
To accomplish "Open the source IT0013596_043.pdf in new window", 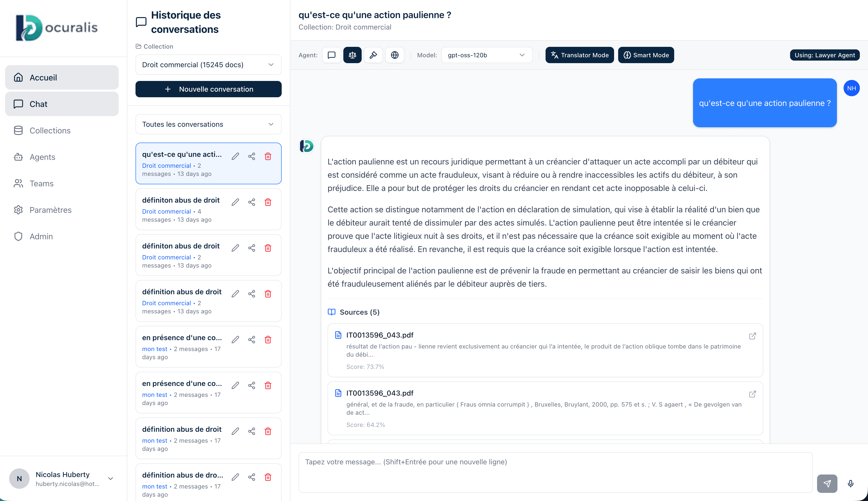I will click(753, 336).
